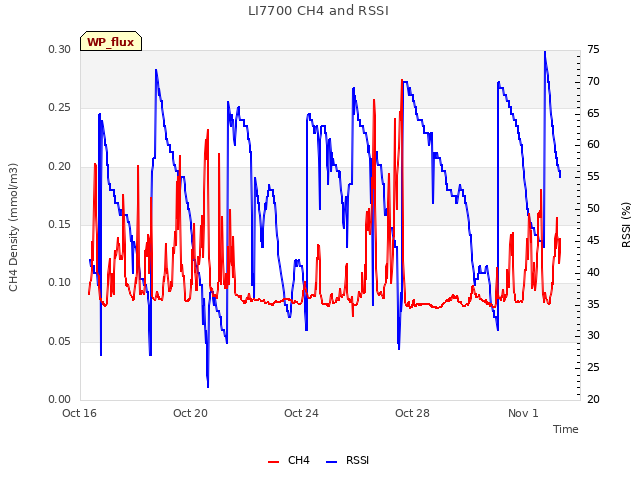Click the 25 right axis value
This screenshot has width=640, height=480.
click(x=593, y=367)
